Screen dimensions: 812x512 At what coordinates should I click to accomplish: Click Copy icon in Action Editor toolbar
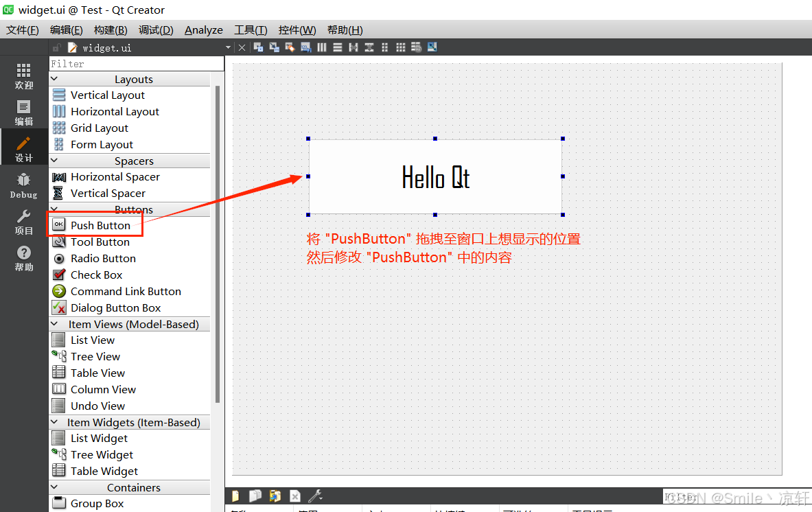coord(255,496)
